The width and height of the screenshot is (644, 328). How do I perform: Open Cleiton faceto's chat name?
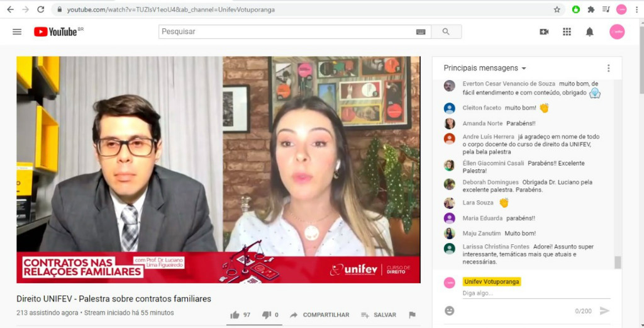pyautogui.click(x=482, y=108)
